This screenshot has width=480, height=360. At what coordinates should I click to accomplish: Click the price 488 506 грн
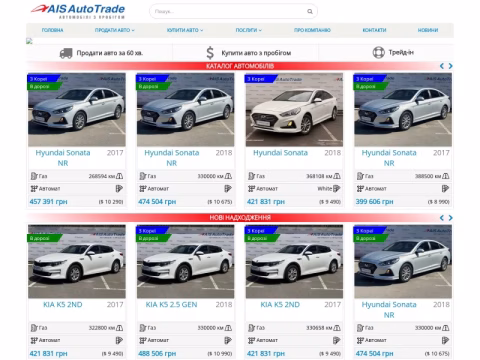coord(157,353)
